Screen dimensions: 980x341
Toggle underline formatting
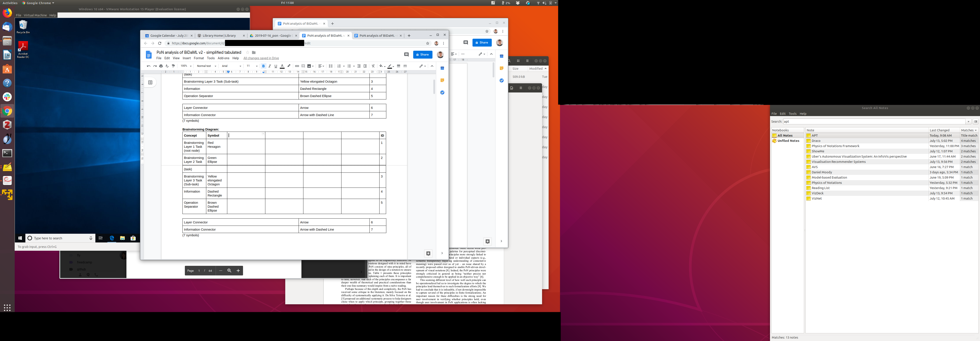[x=276, y=66]
